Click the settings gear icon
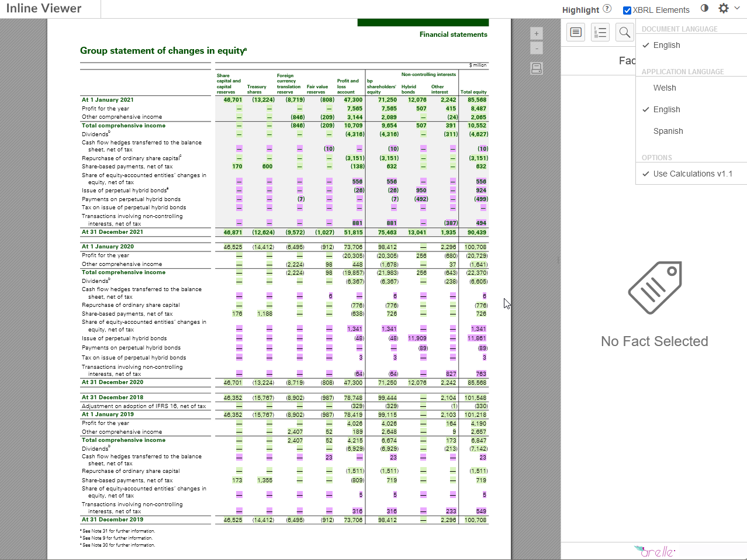747x560 pixels. click(x=724, y=8)
